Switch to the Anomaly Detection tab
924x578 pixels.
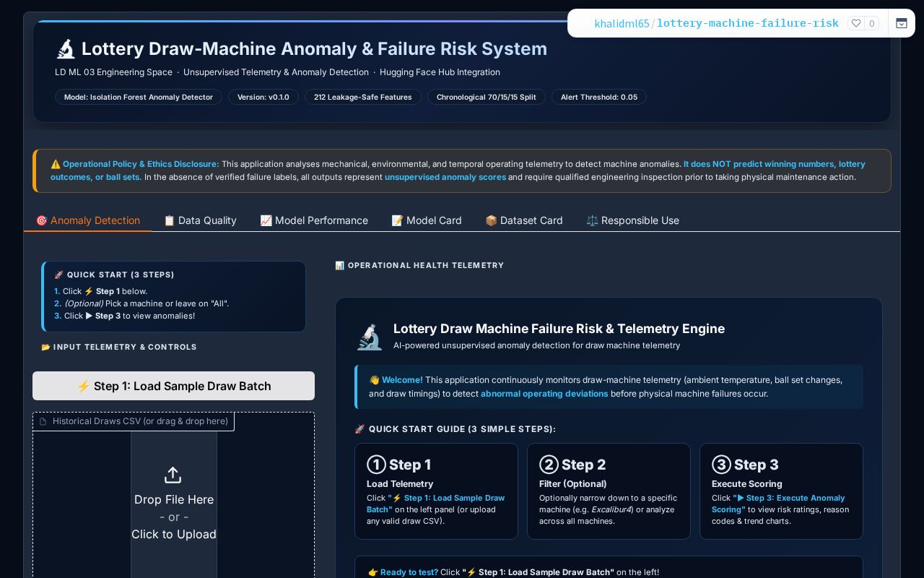coord(88,220)
